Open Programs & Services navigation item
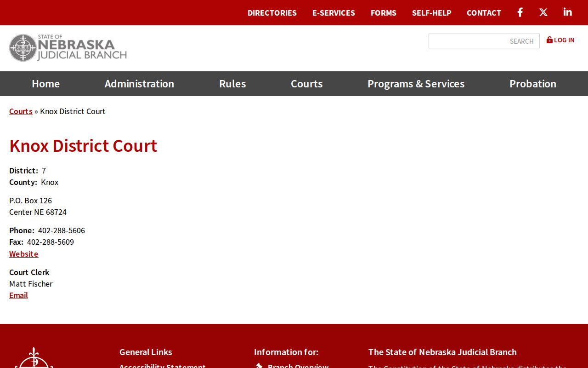 [x=416, y=84]
